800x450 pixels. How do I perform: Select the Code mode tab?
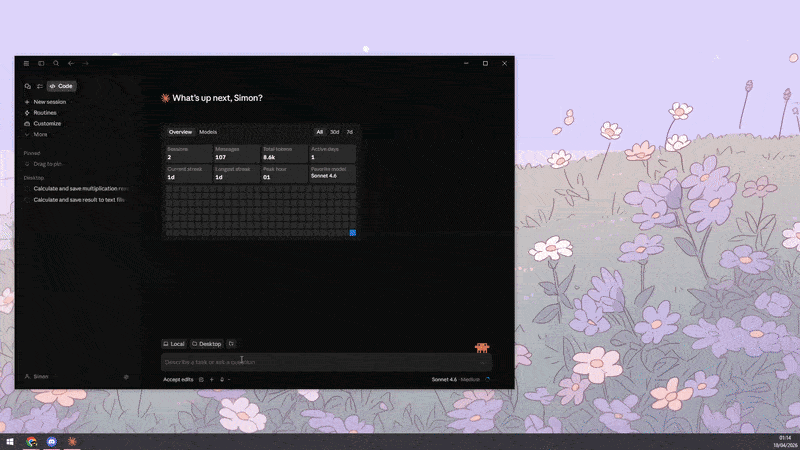coord(61,86)
